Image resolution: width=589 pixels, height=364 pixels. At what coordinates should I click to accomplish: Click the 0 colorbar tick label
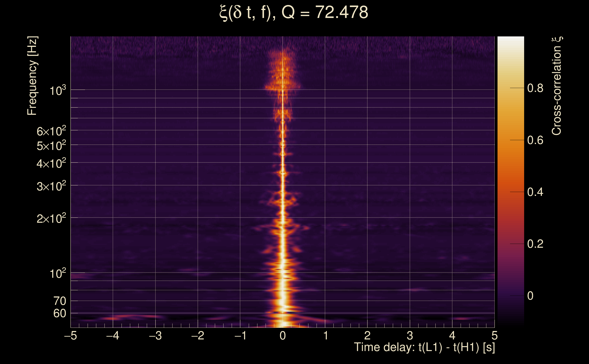pos(530,296)
